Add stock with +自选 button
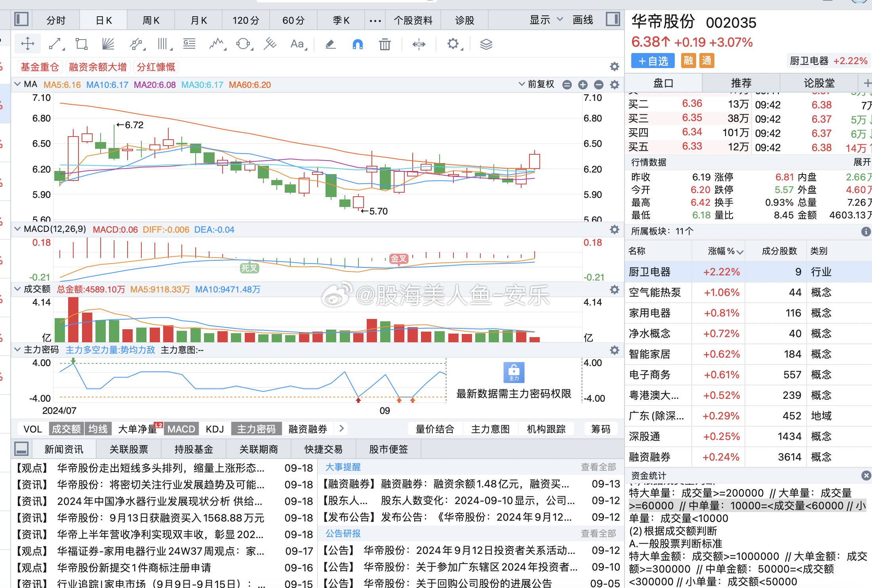872x588 pixels. pyautogui.click(x=653, y=61)
